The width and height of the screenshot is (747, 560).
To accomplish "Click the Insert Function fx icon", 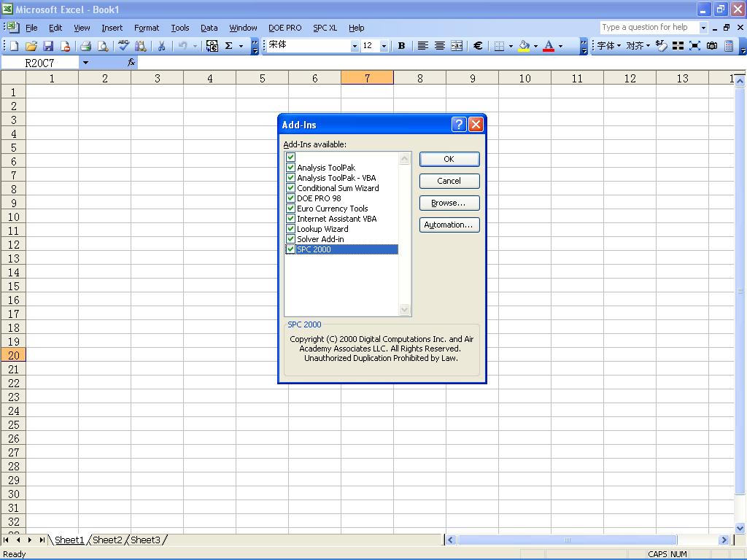I will (x=131, y=63).
